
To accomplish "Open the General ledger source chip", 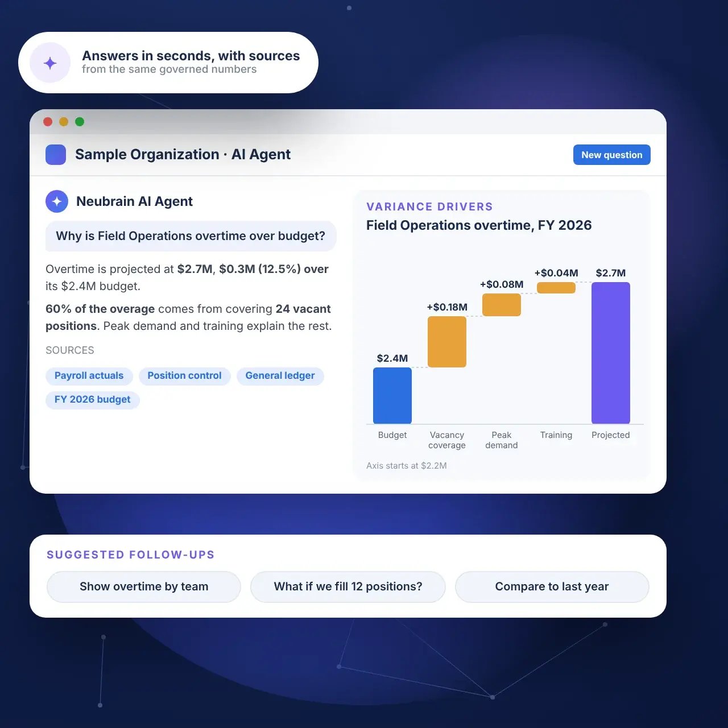I will click(280, 376).
